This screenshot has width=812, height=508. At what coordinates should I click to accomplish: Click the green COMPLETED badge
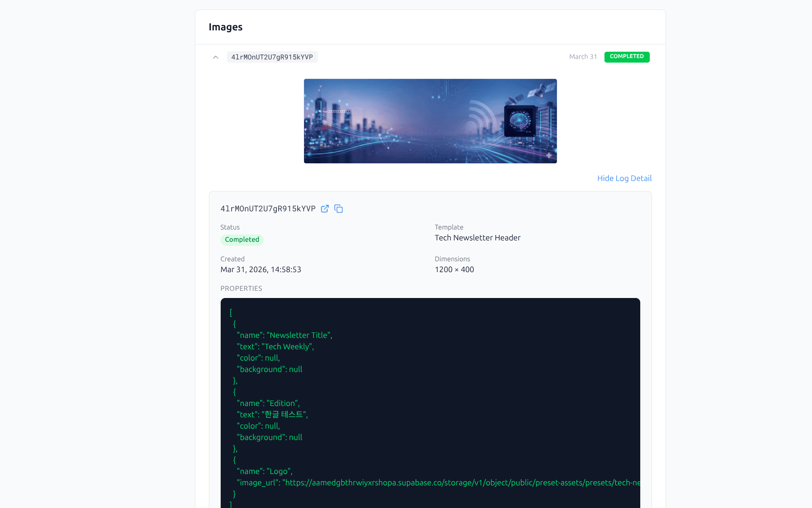tap(627, 57)
